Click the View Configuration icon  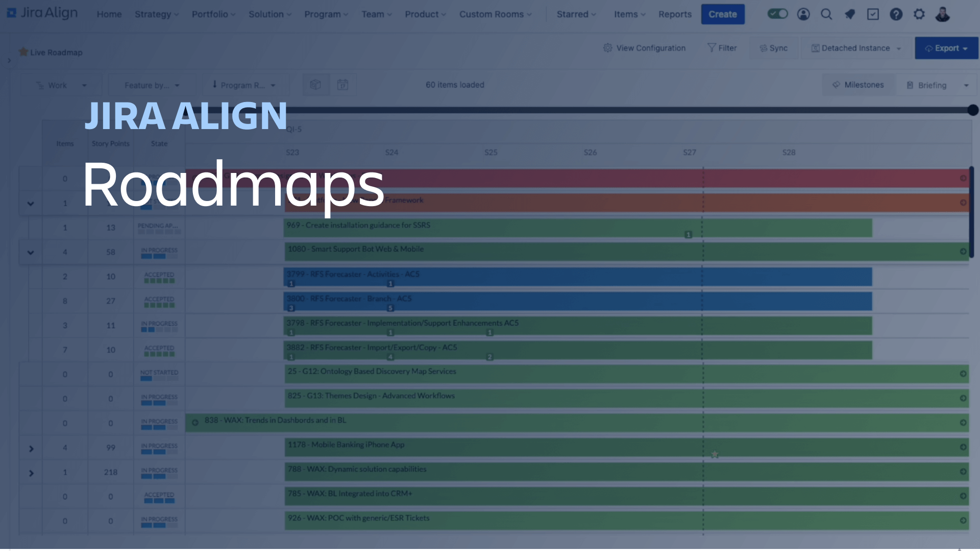[x=607, y=48]
